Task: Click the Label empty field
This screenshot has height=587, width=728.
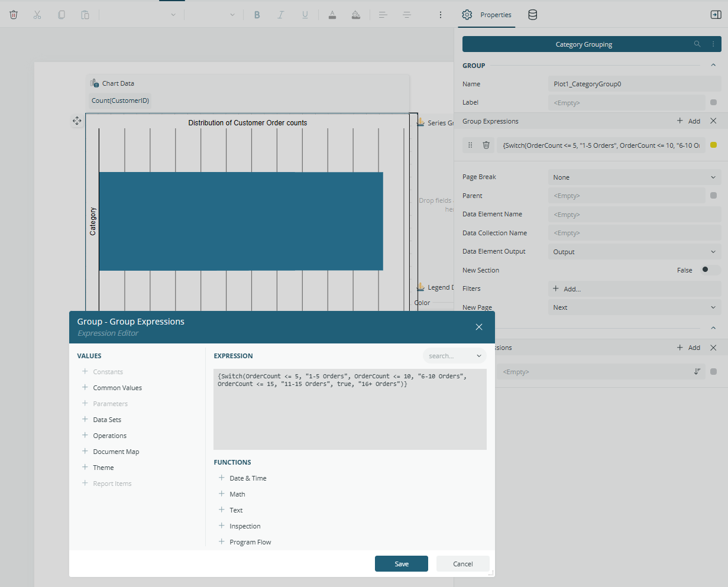Action: 626,102
